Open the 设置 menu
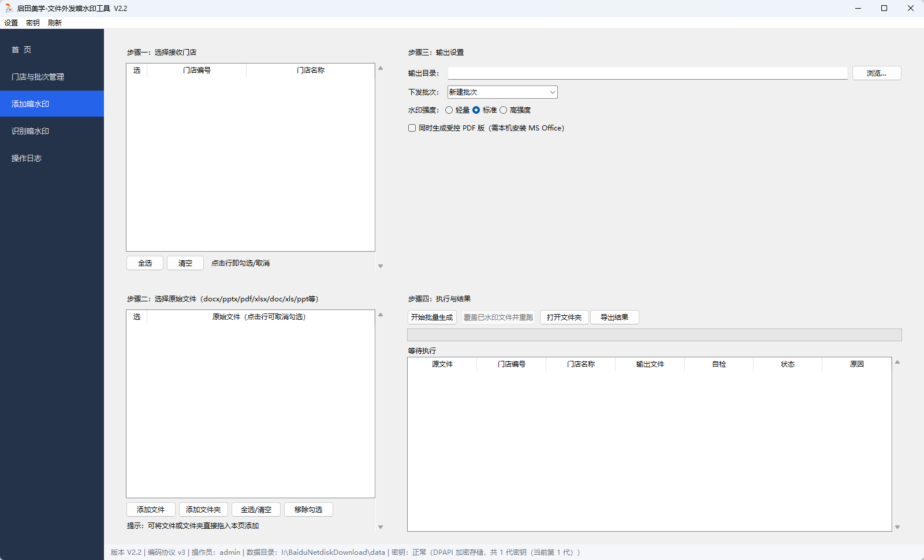The width and height of the screenshot is (924, 560). (11, 23)
